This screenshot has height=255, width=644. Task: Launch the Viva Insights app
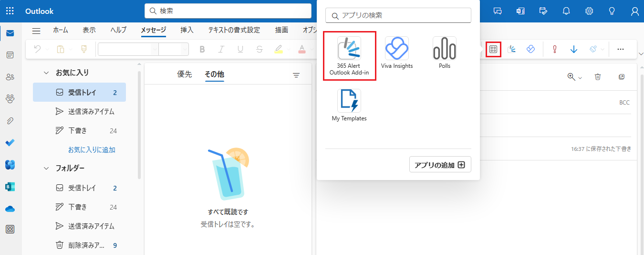[x=396, y=53]
